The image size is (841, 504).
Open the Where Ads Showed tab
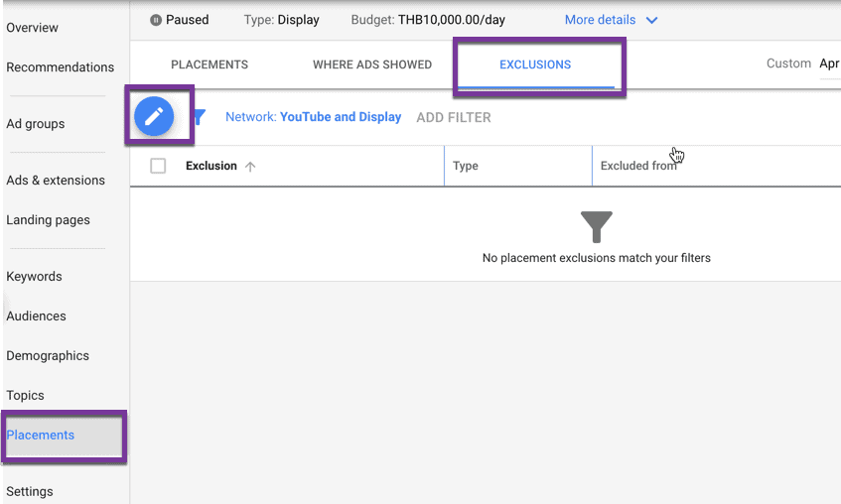click(372, 64)
